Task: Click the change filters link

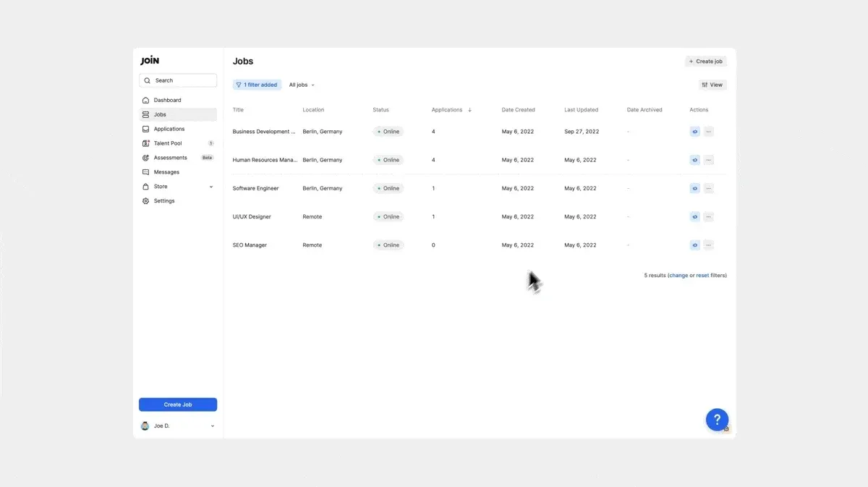Action: pos(678,275)
